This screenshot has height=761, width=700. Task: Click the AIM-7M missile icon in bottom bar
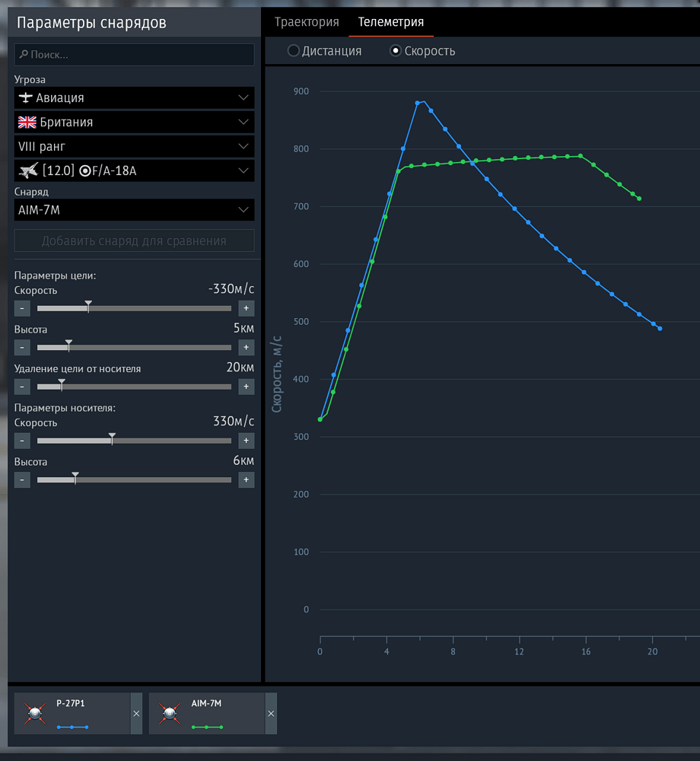(170, 714)
